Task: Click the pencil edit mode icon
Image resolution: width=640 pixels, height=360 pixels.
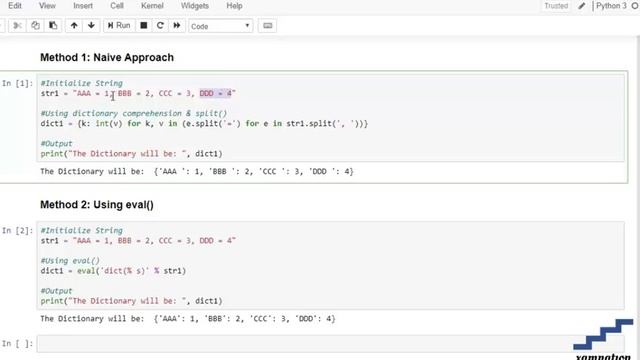Action: click(582, 6)
